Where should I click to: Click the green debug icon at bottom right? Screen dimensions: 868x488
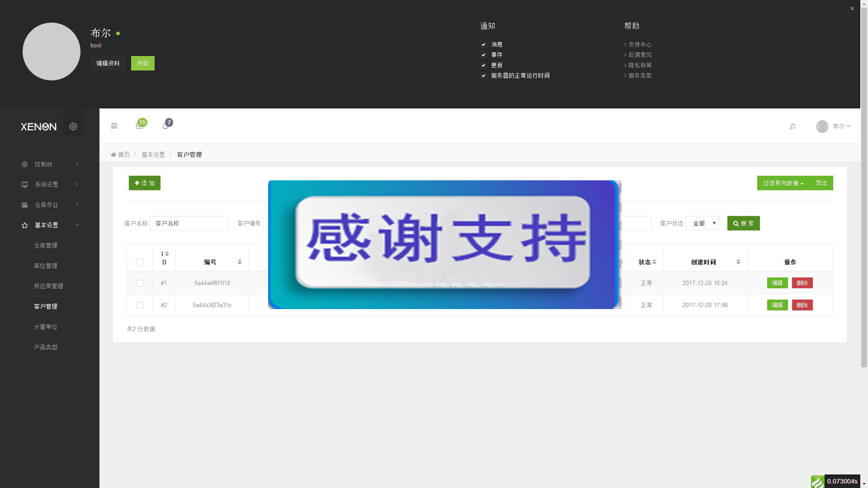817,482
